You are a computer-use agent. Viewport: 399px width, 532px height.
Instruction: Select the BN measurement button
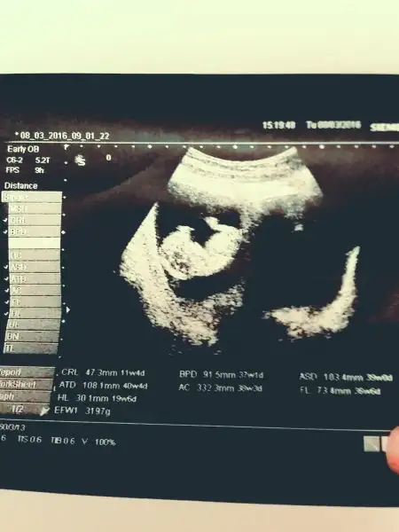(32, 337)
